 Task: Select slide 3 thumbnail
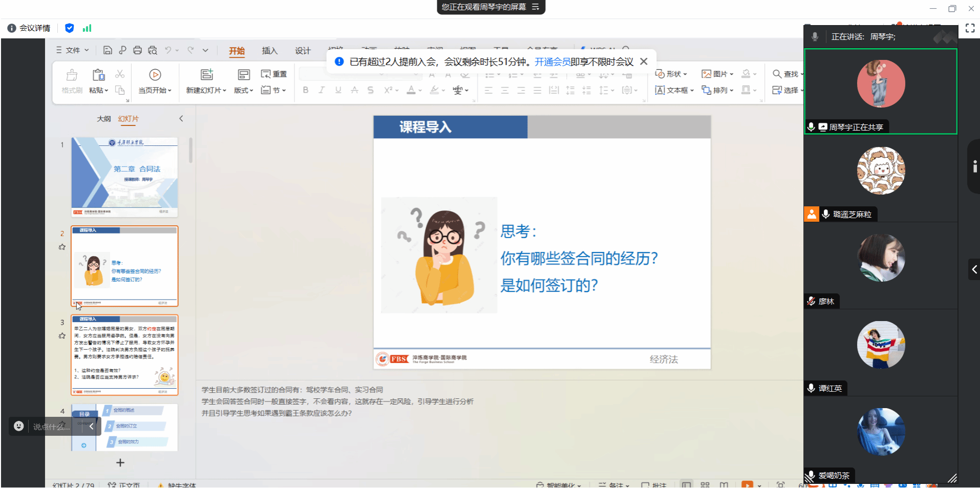coord(124,355)
